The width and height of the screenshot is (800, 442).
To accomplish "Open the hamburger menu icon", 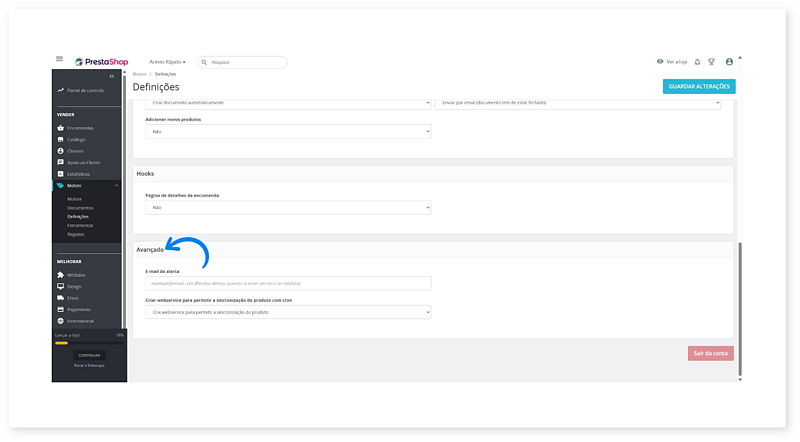I will [59, 61].
